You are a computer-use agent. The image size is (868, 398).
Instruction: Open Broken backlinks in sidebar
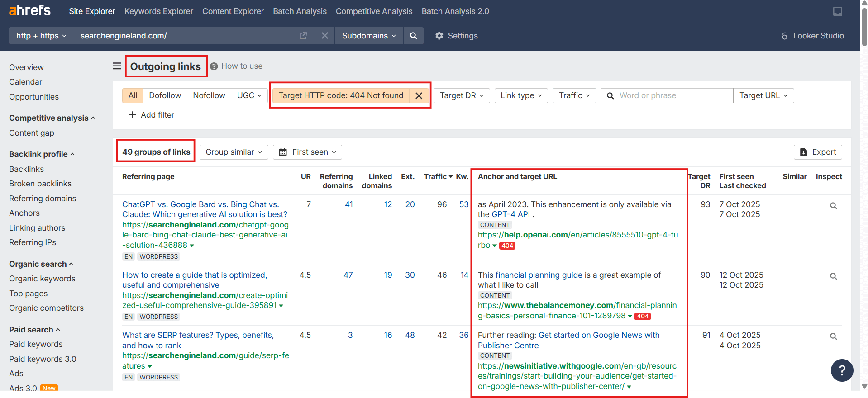point(40,184)
